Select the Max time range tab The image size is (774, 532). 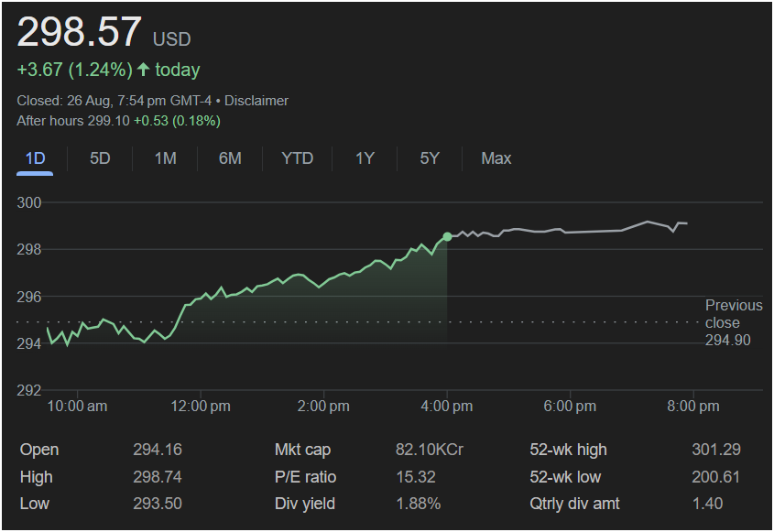pos(496,158)
